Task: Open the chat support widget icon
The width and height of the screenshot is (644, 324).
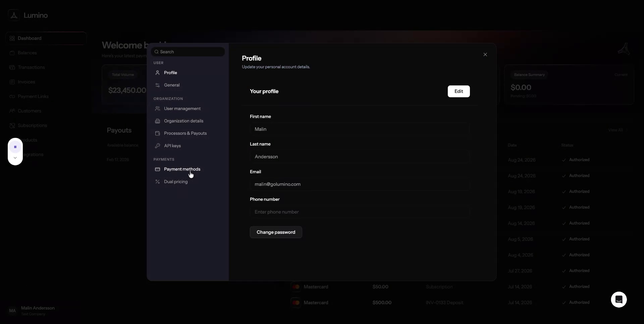Action: click(x=619, y=300)
